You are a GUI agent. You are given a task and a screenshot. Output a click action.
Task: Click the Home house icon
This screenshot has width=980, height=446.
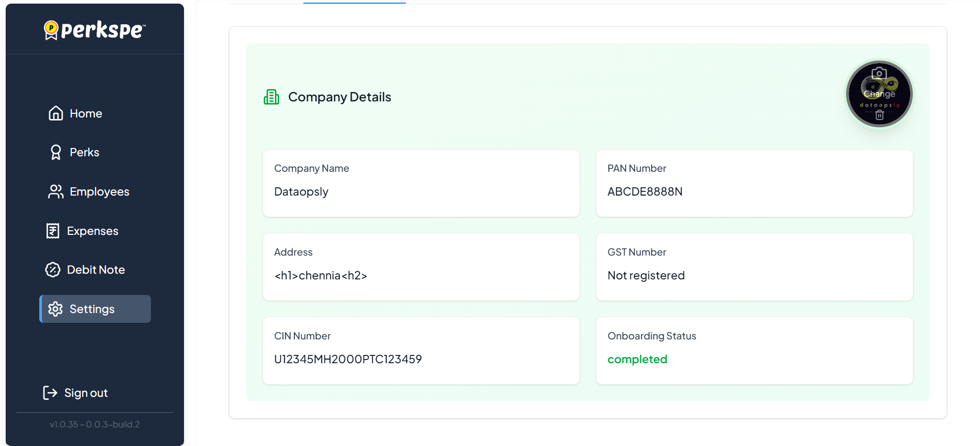56,113
